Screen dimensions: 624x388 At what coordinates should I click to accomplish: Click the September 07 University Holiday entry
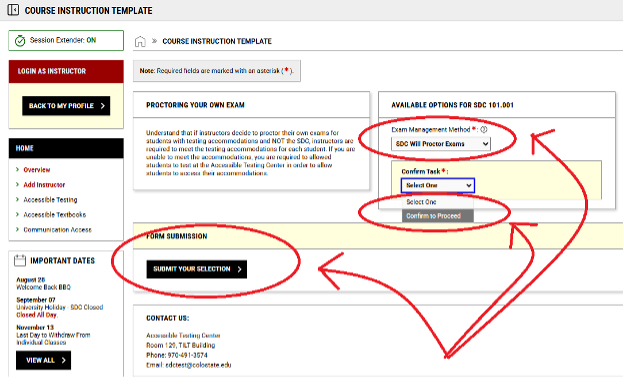[x=60, y=307]
